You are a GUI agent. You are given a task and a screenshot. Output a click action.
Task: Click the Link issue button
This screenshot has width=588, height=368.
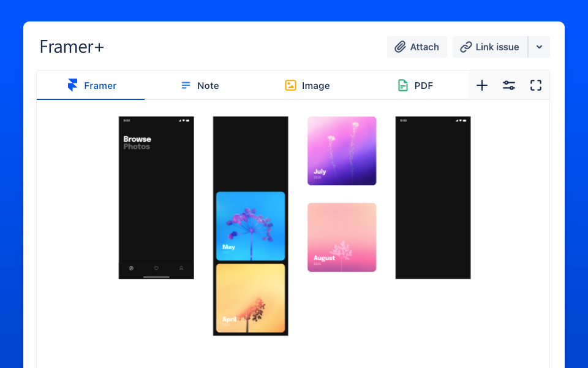point(490,47)
